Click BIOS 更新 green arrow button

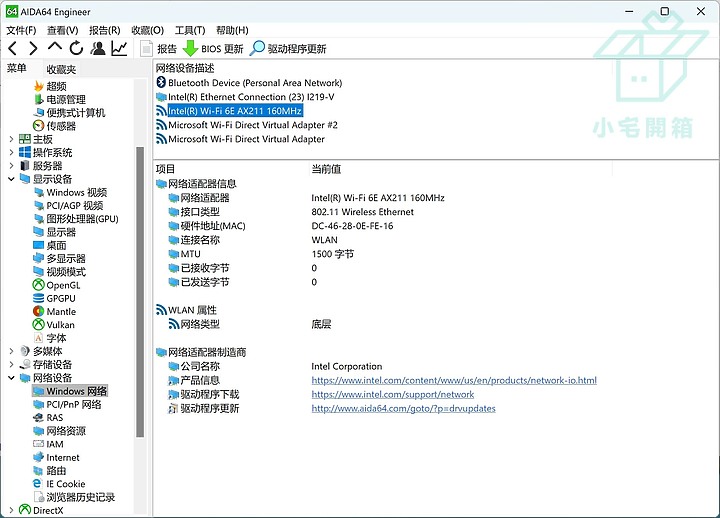coord(213,49)
